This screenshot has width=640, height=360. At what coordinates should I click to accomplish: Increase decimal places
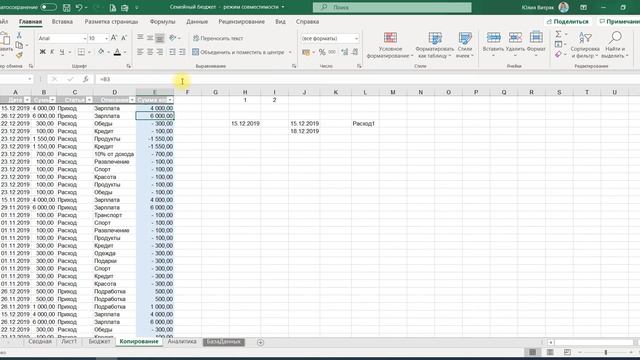coord(345,52)
